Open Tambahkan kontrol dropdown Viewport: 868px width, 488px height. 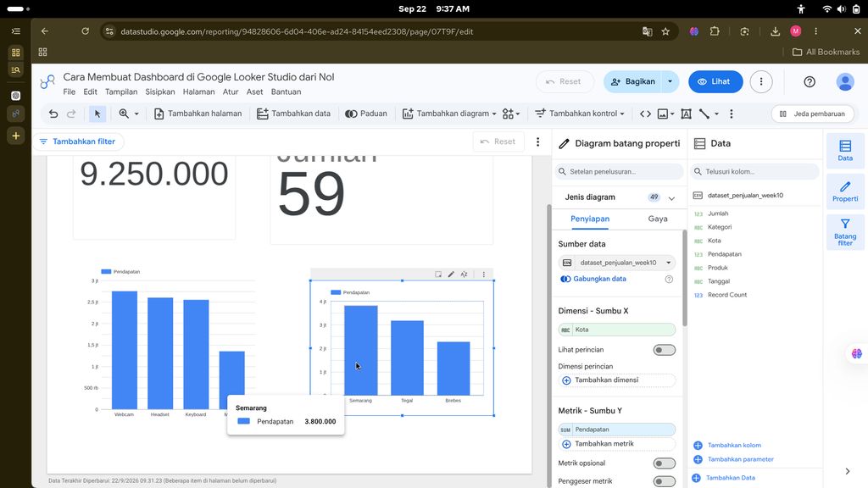tap(580, 114)
